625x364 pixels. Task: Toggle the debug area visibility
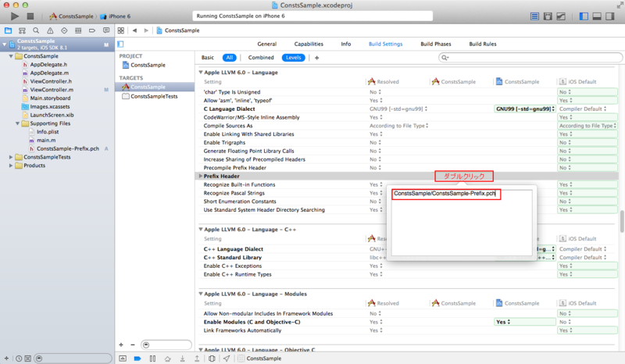point(597,16)
